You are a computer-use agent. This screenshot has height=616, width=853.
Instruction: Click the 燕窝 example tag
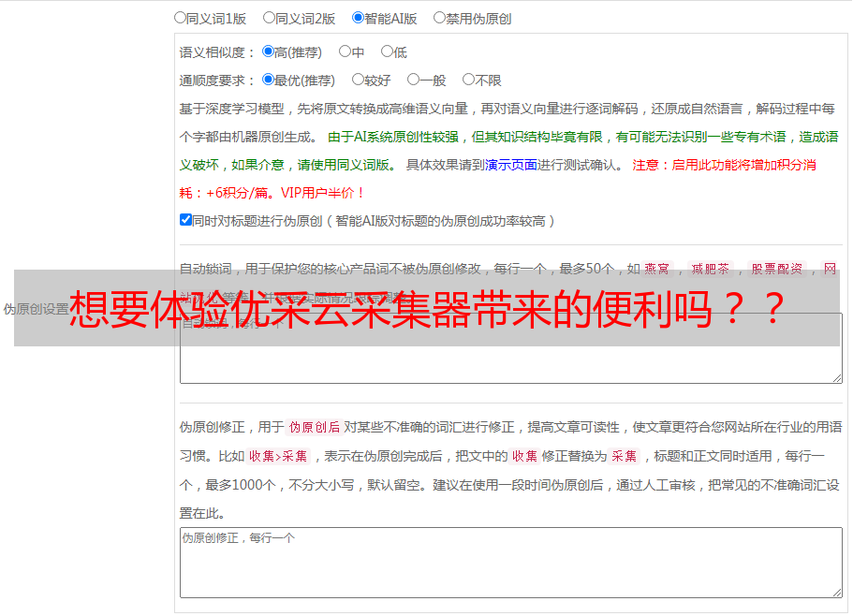coord(657,269)
